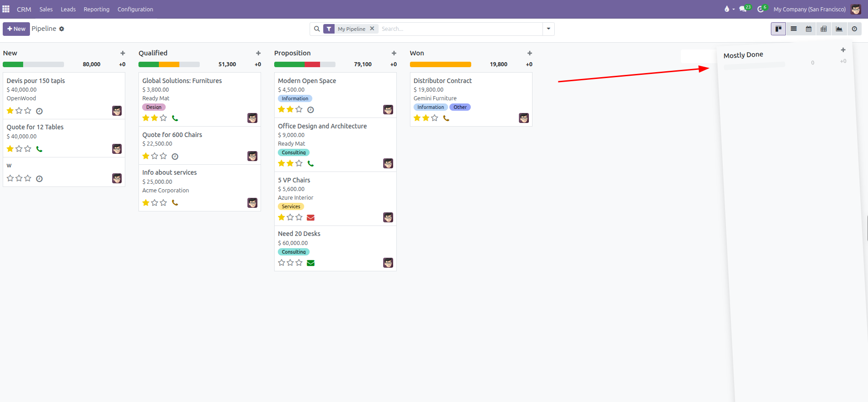Switch to calendar view
Screen dimensions: 868x402
pos(809,29)
